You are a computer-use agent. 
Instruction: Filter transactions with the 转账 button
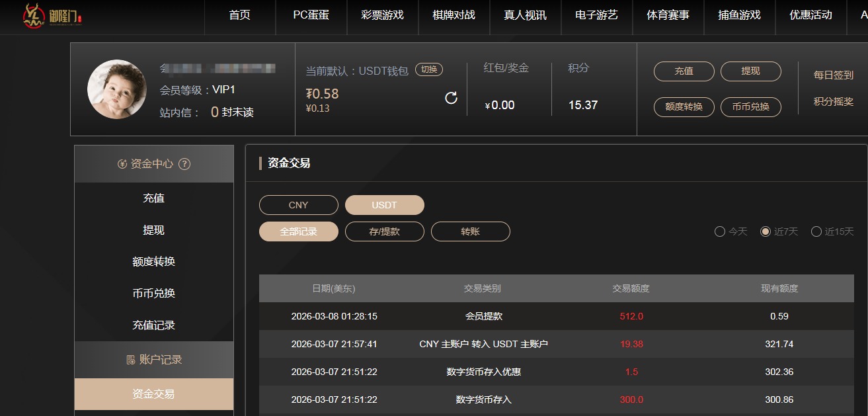point(470,231)
